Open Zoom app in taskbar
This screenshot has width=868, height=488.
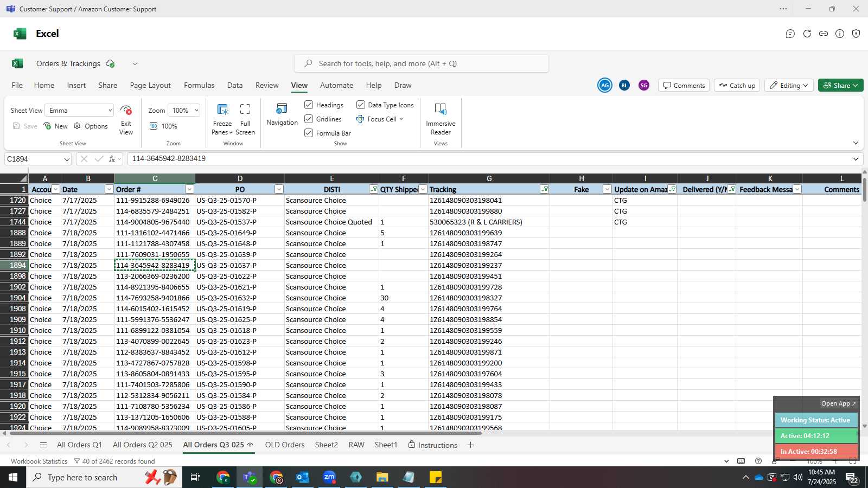coord(329,477)
